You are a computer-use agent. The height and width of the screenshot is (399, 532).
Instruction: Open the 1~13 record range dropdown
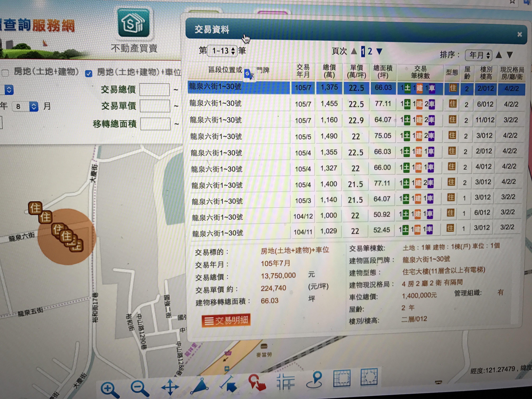[222, 51]
